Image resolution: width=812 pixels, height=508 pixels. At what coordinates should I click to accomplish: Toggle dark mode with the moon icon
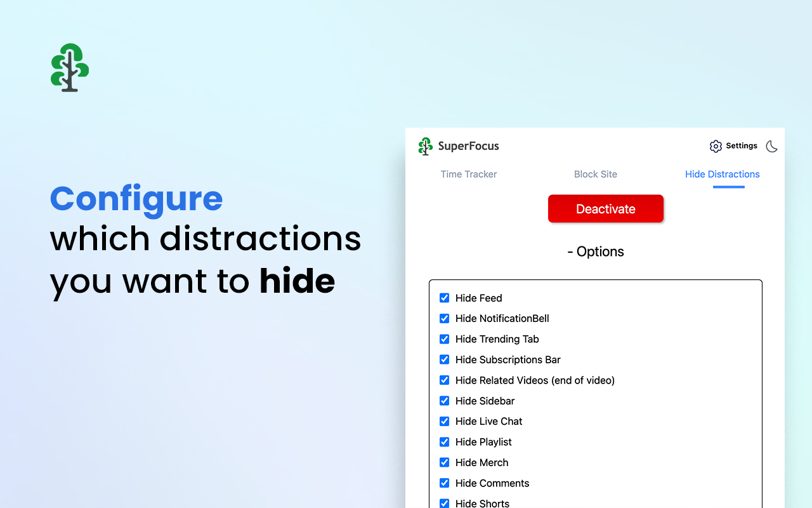click(x=771, y=146)
